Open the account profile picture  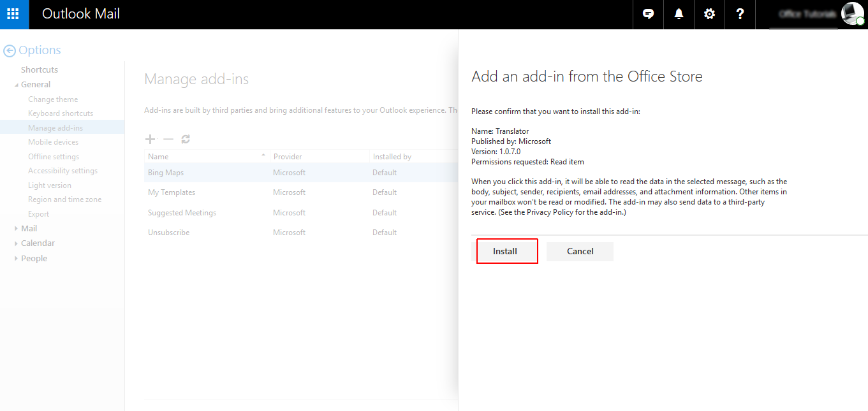pos(852,14)
